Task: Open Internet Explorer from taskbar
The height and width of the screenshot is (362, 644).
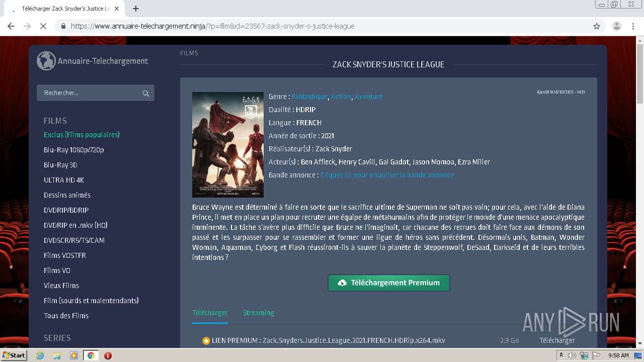Action: point(40,355)
